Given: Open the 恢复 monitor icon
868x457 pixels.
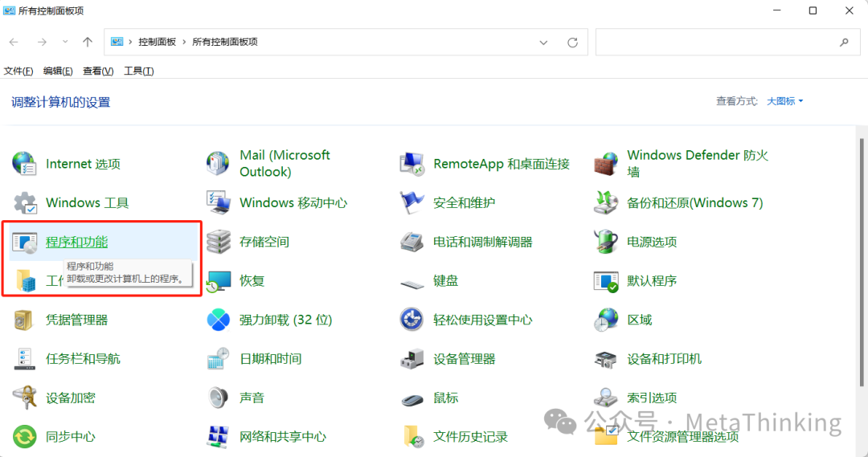Looking at the screenshot, I should pyautogui.click(x=218, y=280).
